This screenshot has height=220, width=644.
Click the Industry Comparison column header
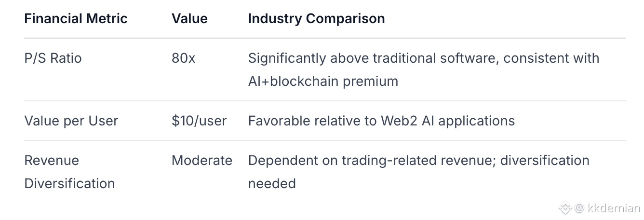(x=316, y=19)
